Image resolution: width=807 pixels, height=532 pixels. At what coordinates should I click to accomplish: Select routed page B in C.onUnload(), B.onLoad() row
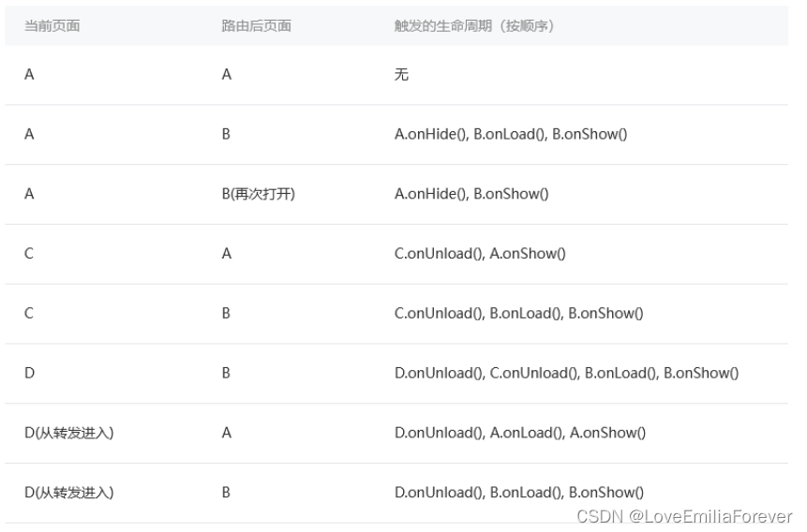coord(226,314)
